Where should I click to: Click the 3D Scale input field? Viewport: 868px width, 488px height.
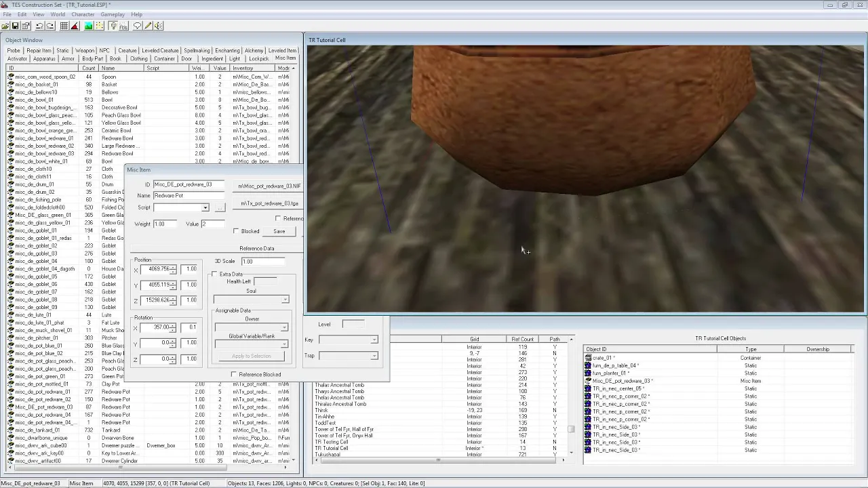click(x=264, y=262)
